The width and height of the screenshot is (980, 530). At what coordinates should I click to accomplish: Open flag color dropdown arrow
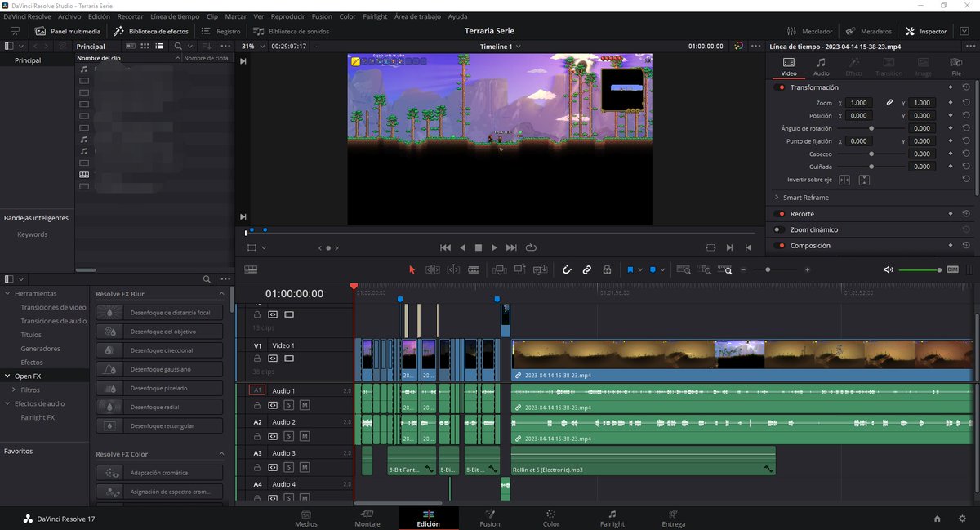click(640, 269)
